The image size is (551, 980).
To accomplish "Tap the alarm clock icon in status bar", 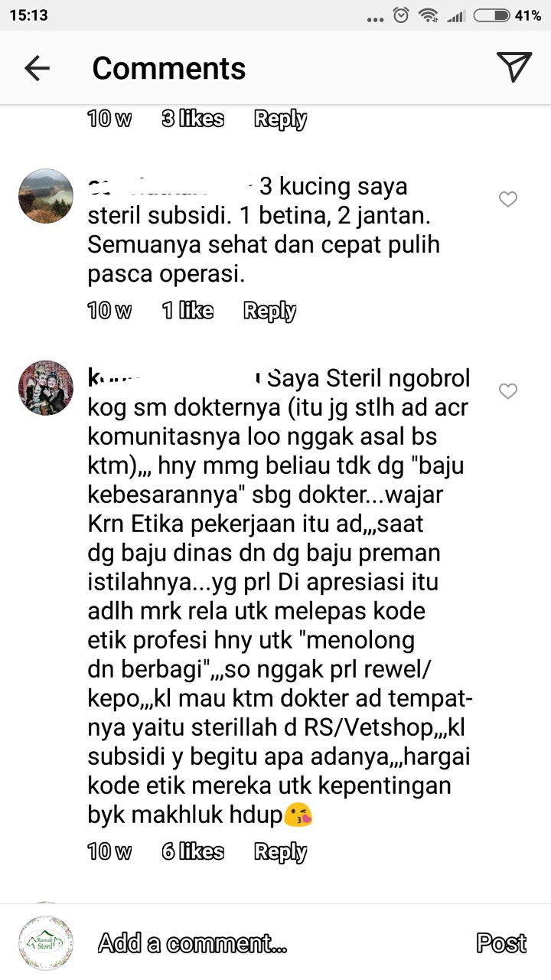I will (x=401, y=15).
